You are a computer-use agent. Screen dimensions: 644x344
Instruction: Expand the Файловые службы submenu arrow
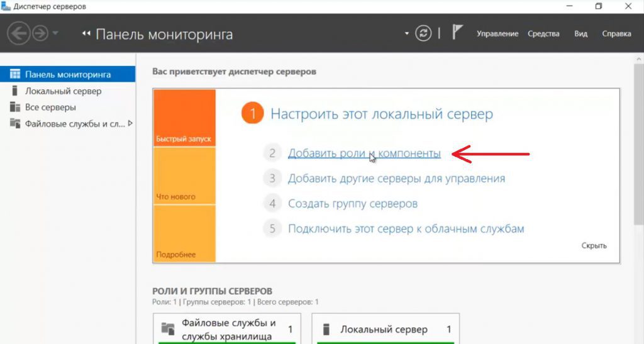tap(130, 124)
